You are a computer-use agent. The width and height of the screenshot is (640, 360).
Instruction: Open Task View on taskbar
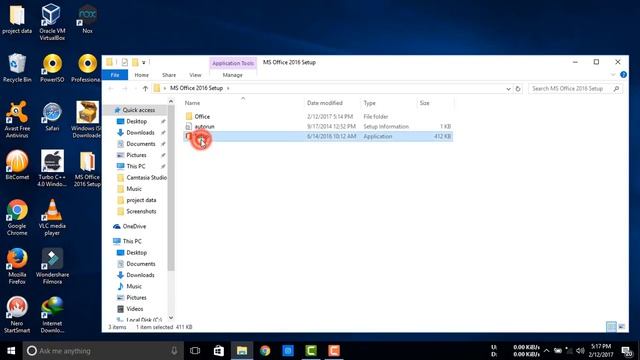(x=195, y=351)
